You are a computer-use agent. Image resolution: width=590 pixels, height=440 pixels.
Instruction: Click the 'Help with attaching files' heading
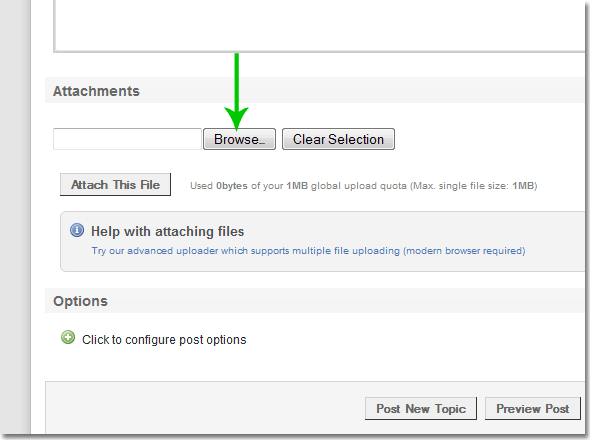pyautogui.click(x=167, y=231)
